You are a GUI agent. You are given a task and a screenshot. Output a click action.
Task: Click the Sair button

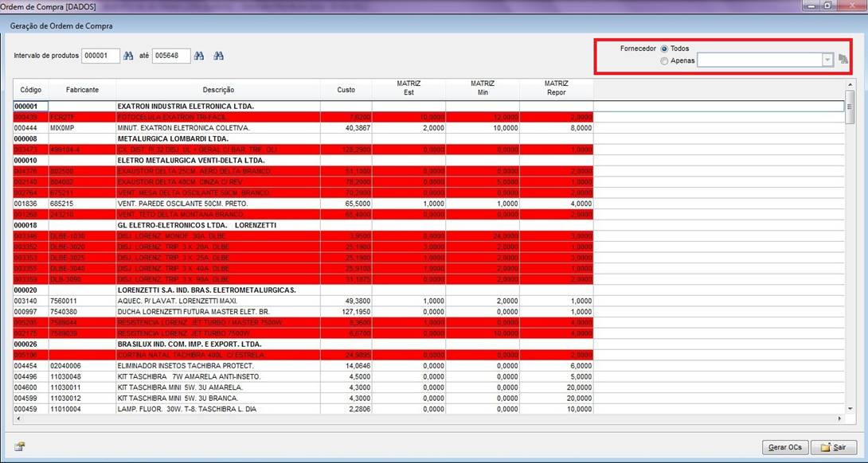(835, 447)
